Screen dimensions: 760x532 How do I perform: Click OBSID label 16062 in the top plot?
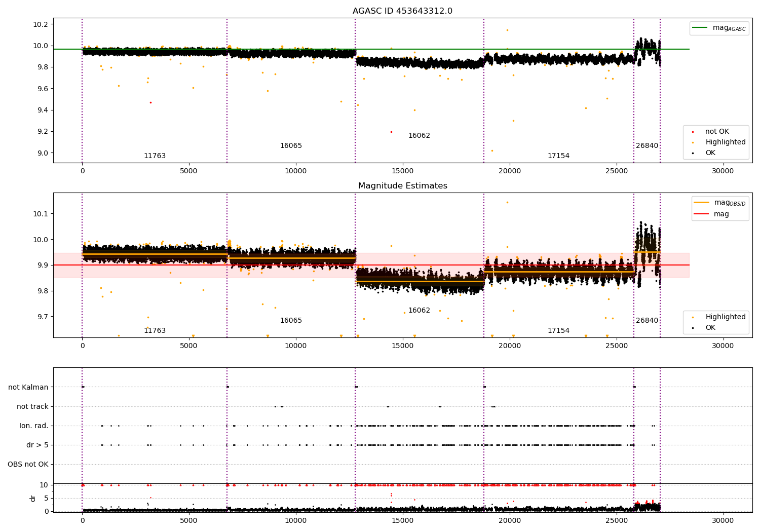pos(419,136)
